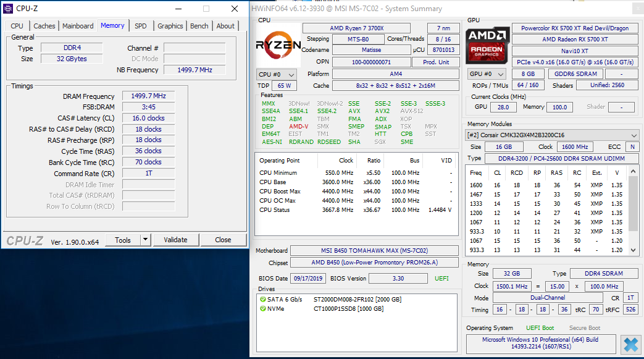Click the SATA drive green status check icon
Image resolution: width=644 pixels, height=359 pixels.
point(263,299)
